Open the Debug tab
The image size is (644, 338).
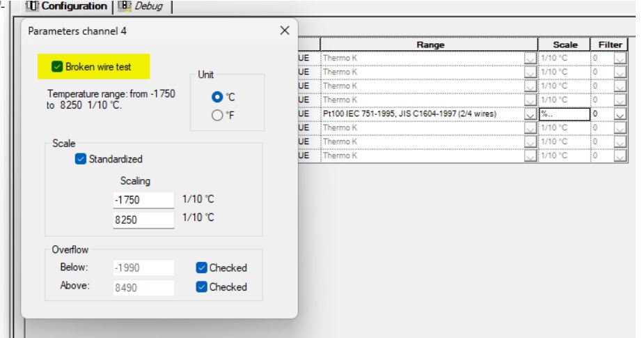click(x=141, y=6)
